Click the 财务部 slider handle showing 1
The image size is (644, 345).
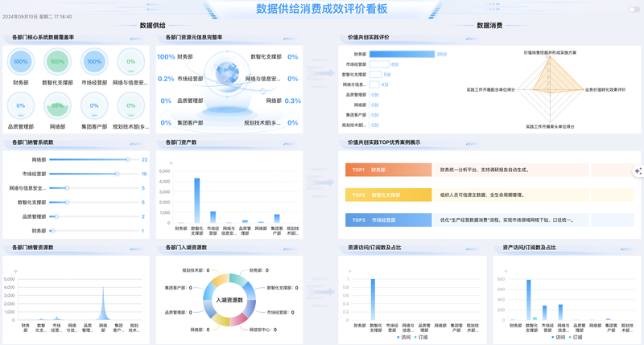tap(53, 231)
